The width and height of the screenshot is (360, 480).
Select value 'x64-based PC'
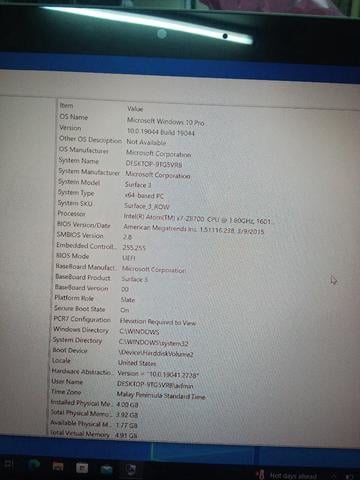(x=144, y=196)
